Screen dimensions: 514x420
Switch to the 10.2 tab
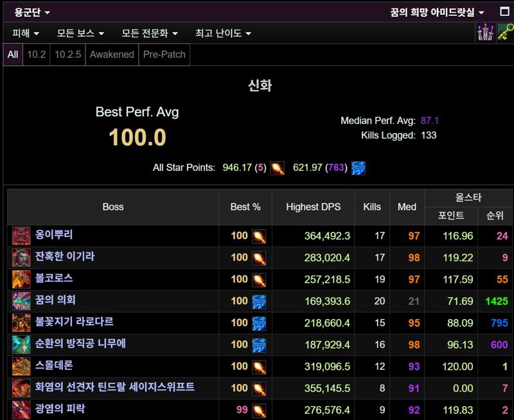[37, 55]
